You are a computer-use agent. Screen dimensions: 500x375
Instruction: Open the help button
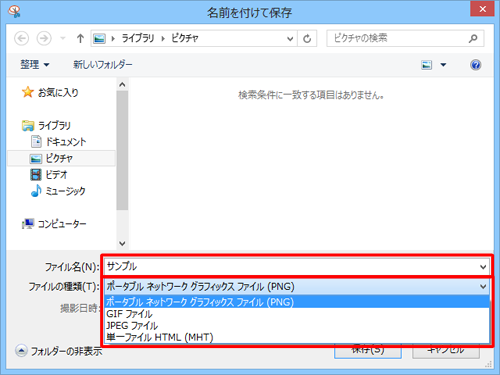tap(476, 65)
